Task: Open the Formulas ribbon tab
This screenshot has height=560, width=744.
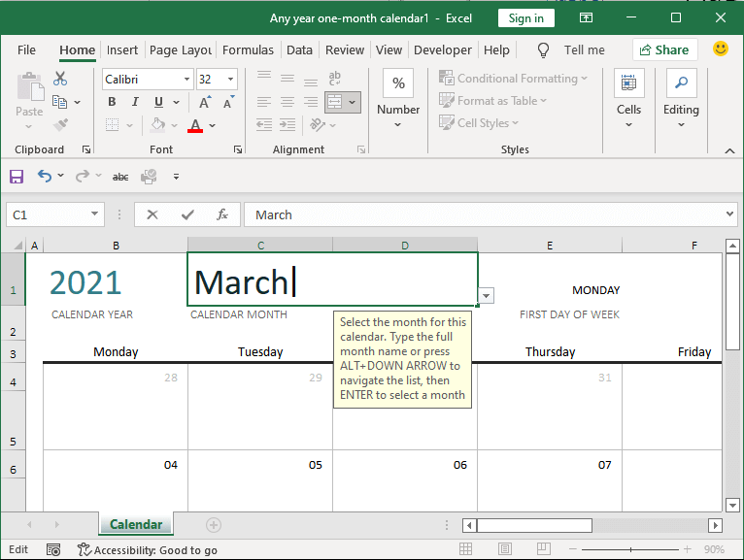Action: pos(248,49)
